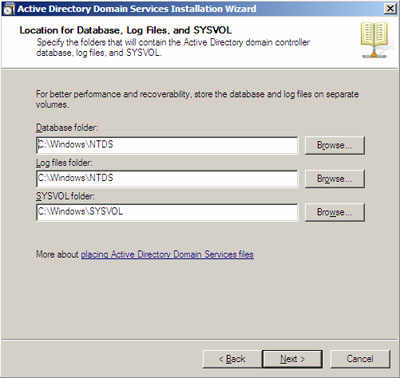
Task: Click the open book icon in the header
Action: [374, 39]
